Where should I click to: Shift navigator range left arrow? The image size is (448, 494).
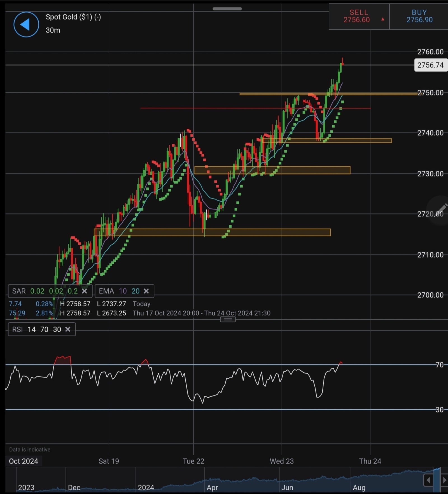click(428, 480)
